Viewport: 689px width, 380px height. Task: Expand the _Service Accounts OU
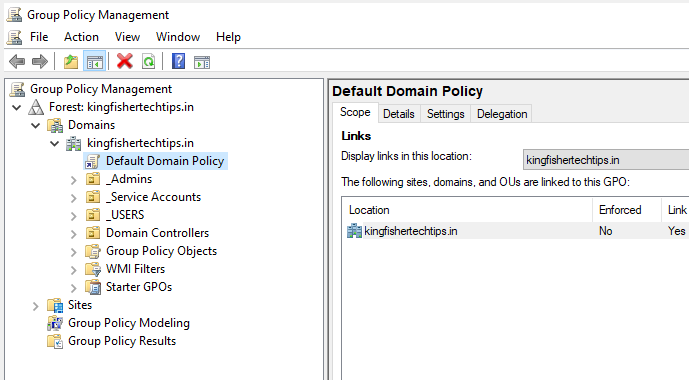coord(74,198)
